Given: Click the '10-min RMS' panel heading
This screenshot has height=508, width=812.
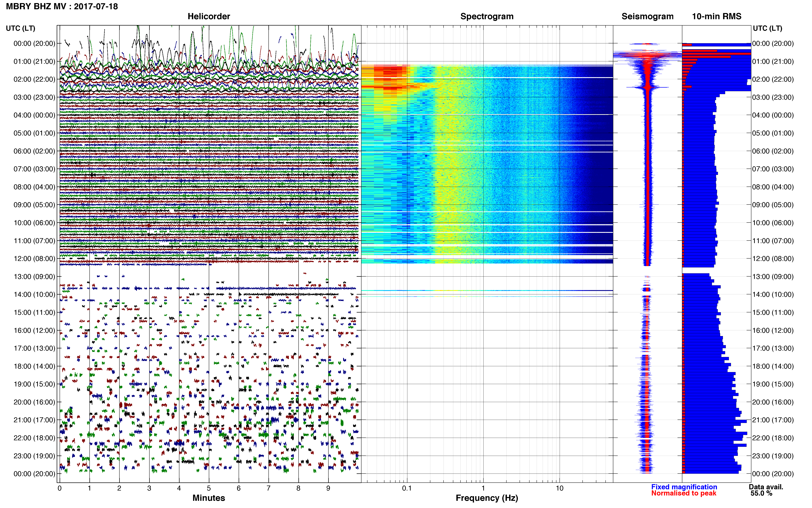Looking at the screenshot, I should coord(716,16).
